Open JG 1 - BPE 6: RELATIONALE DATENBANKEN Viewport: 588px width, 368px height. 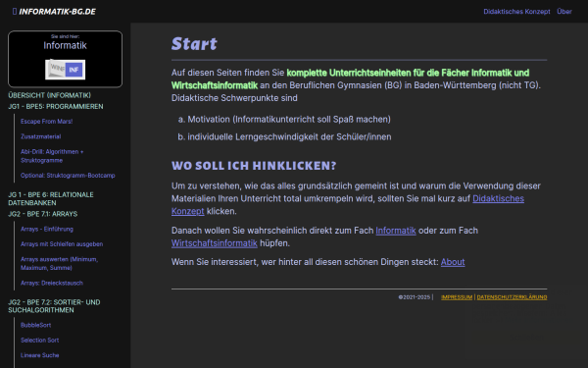[51, 198]
